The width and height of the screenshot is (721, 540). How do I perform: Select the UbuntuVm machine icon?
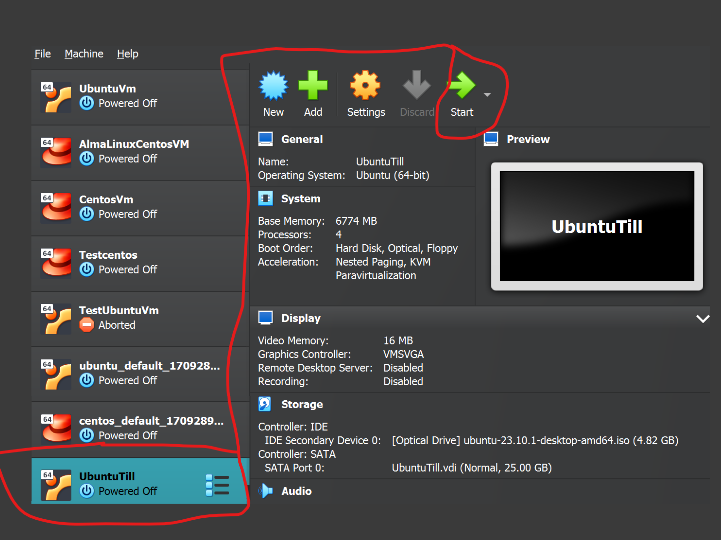coord(56,97)
